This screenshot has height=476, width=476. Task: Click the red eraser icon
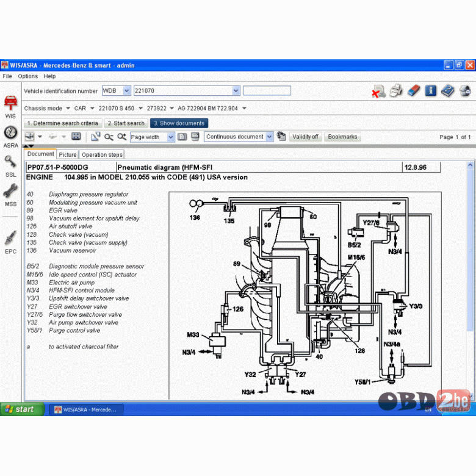(x=413, y=90)
